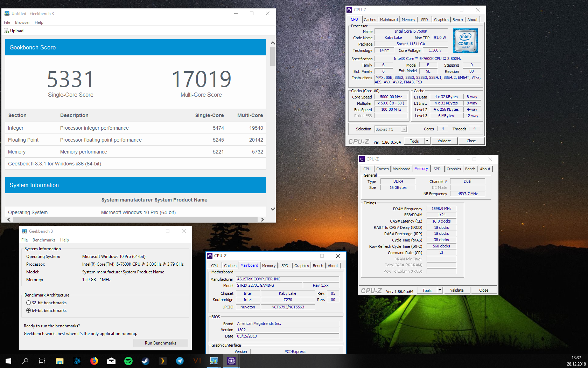Open File menu in Geekbench 3 launcher
This screenshot has height=368, width=588.
[x=24, y=240]
